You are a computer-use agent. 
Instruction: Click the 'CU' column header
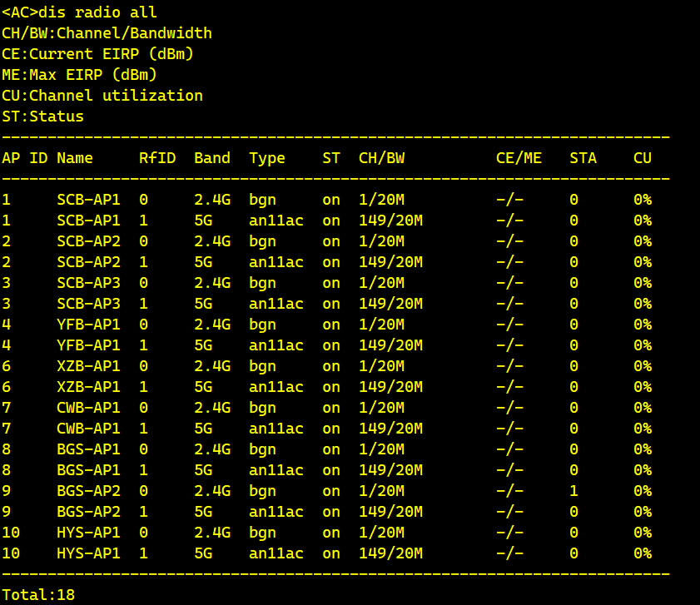pos(642,158)
